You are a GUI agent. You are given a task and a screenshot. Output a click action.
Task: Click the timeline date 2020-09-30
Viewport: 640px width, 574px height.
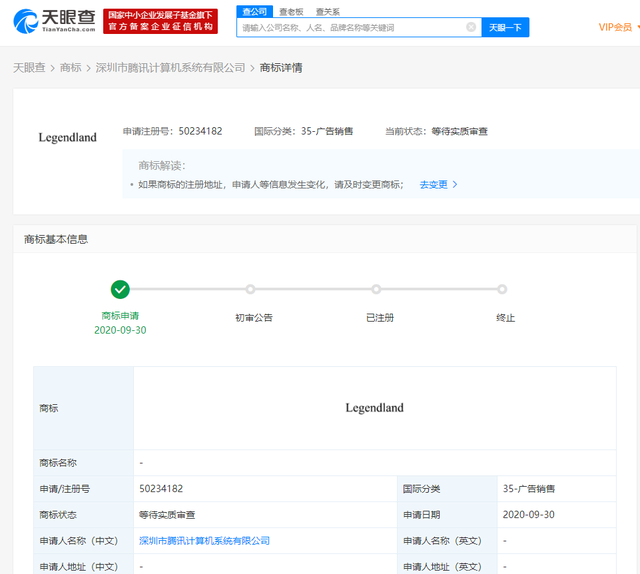[x=120, y=330]
